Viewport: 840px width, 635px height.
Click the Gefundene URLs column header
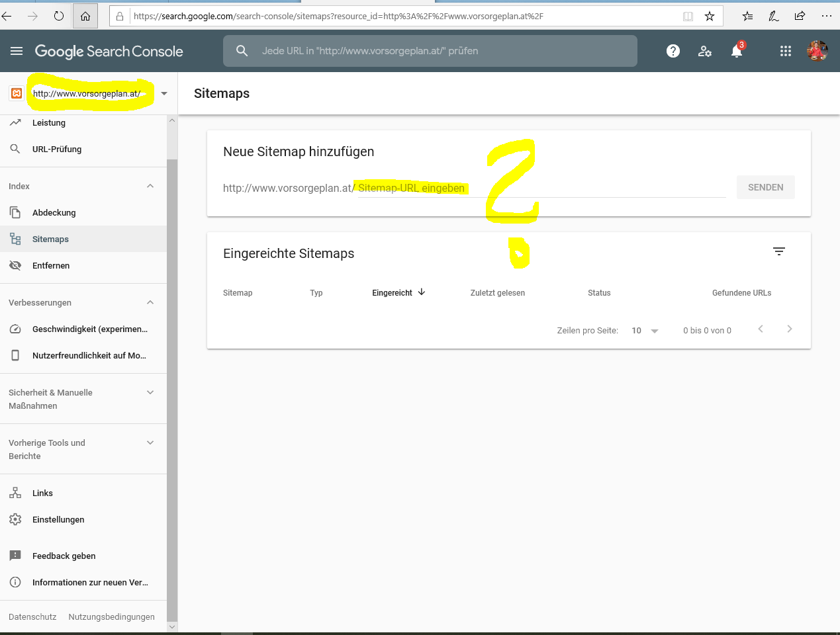tap(742, 292)
